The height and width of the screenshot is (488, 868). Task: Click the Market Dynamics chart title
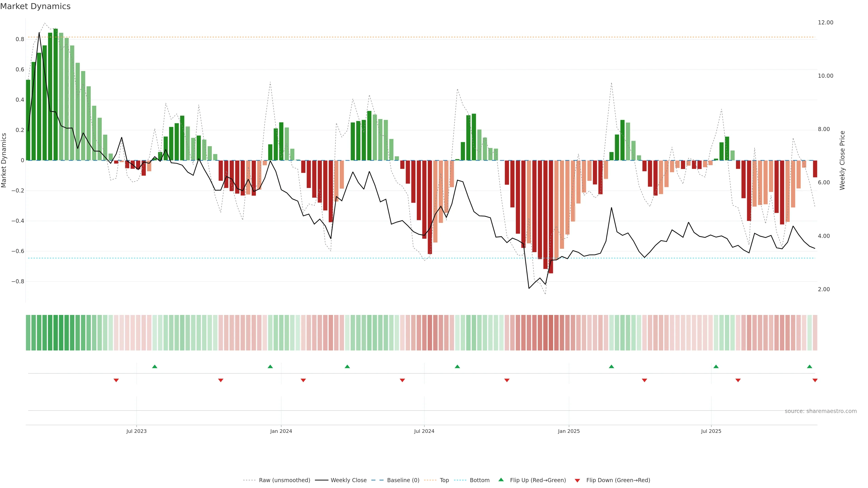point(35,6)
